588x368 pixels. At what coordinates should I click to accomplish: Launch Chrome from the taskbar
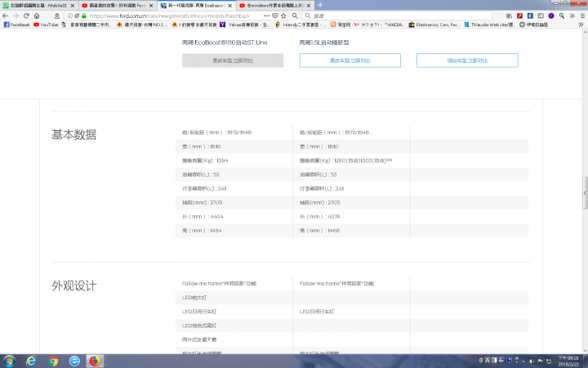point(53,361)
